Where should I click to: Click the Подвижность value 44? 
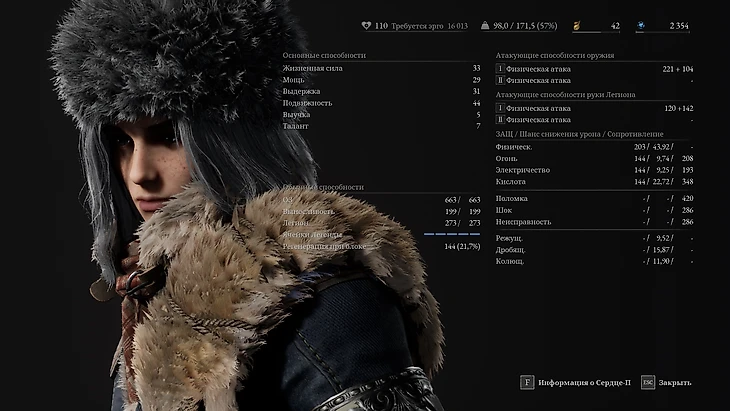[476, 103]
